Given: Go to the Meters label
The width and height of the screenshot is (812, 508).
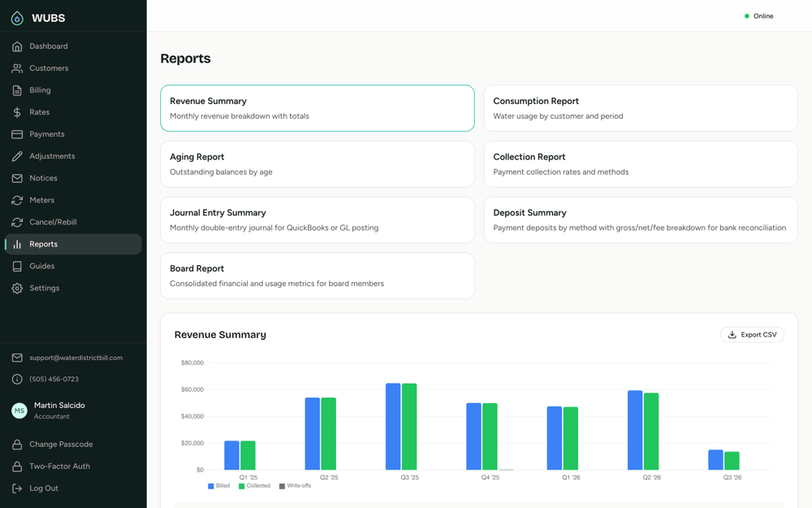Looking at the screenshot, I should tap(42, 200).
